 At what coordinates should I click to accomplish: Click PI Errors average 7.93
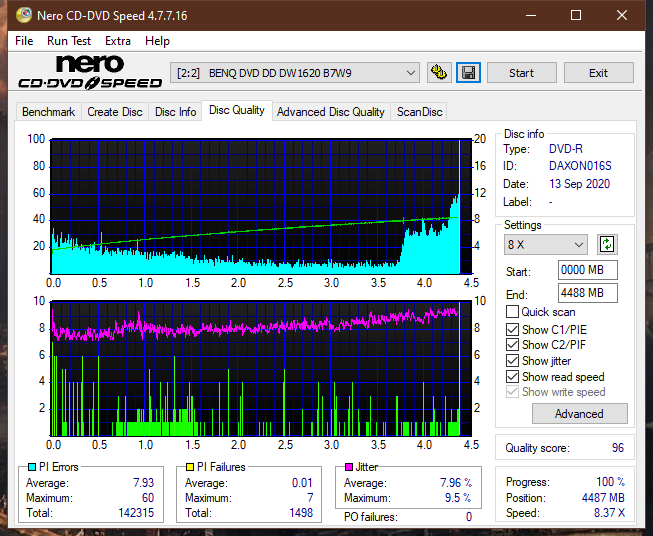tap(144, 482)
